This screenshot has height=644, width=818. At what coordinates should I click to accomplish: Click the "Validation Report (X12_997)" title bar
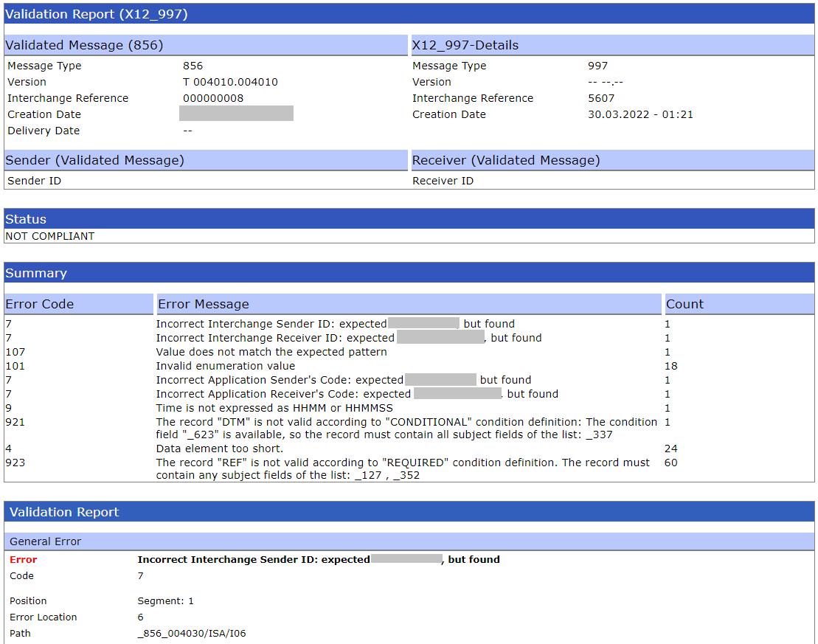click(x=97, y=15)
